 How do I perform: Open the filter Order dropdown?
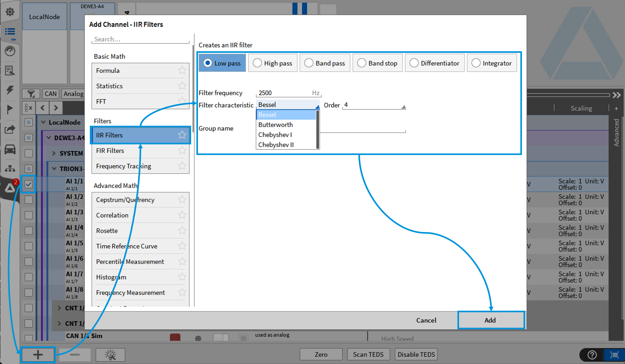tap(374, 105)
